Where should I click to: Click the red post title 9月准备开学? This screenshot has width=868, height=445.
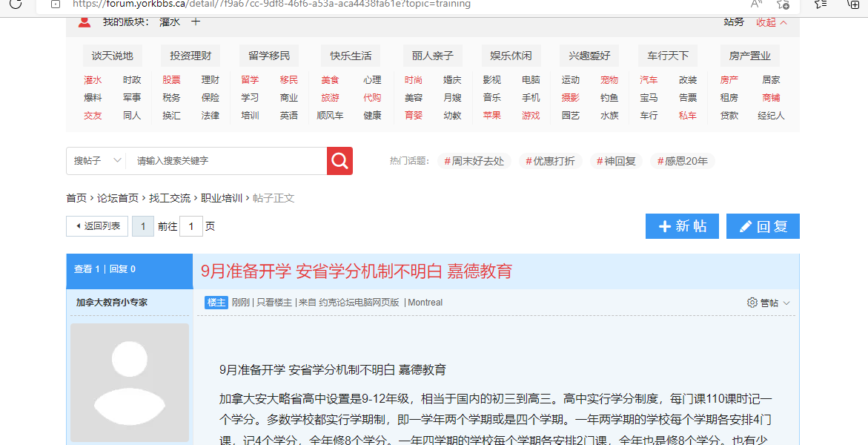pyautogui.click(x=357, y=271)
